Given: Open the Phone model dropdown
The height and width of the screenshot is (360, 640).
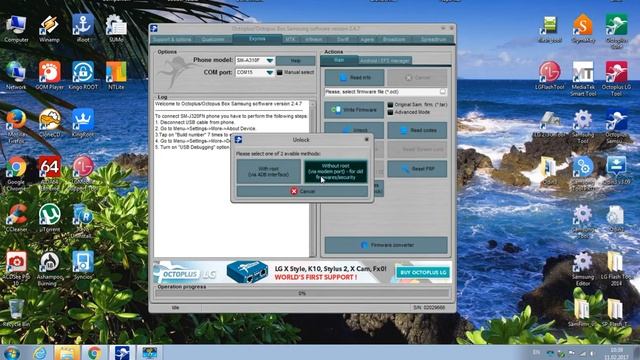Looking at the screenshot, I should click(270, 60).
